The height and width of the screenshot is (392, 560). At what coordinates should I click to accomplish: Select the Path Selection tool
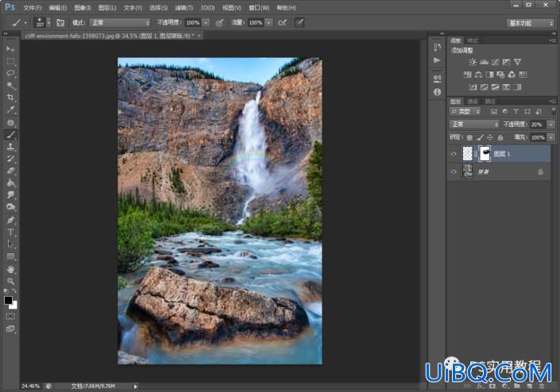click(x=10, y=244)
